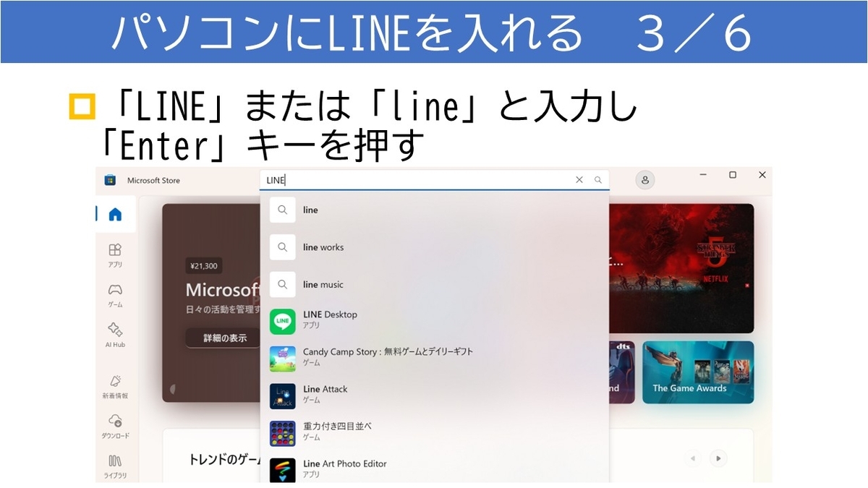868x488 pixels.
Task: Open ダウンロード in sidebar
Action: pos(115,427)
